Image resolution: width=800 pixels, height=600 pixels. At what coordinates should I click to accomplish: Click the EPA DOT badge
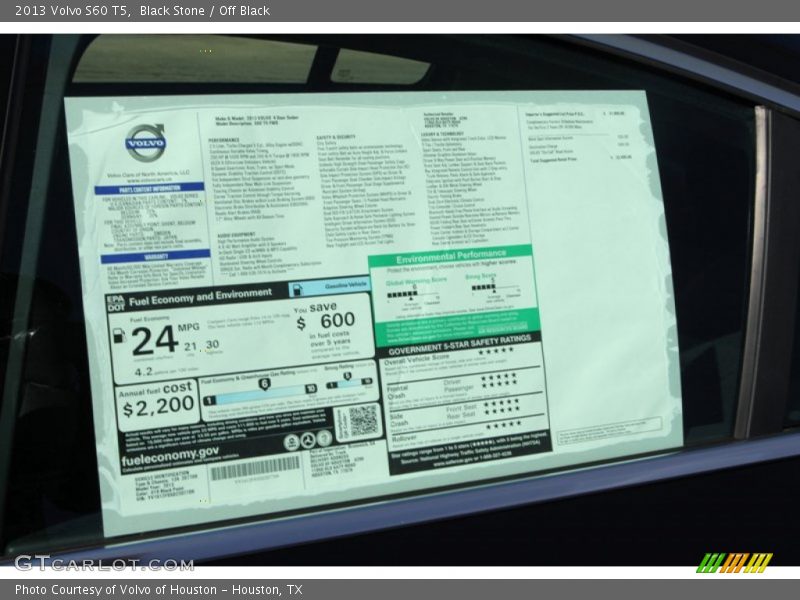(116, 301)
